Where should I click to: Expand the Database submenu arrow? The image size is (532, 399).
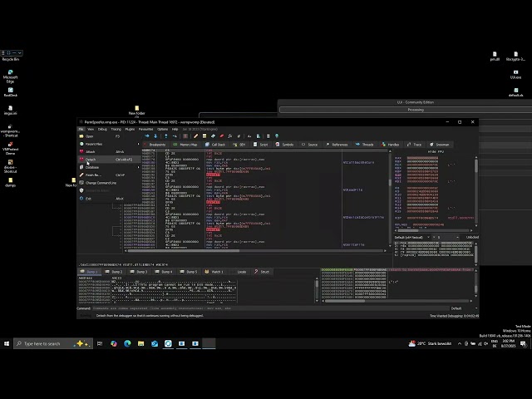[x=138, y=167]
